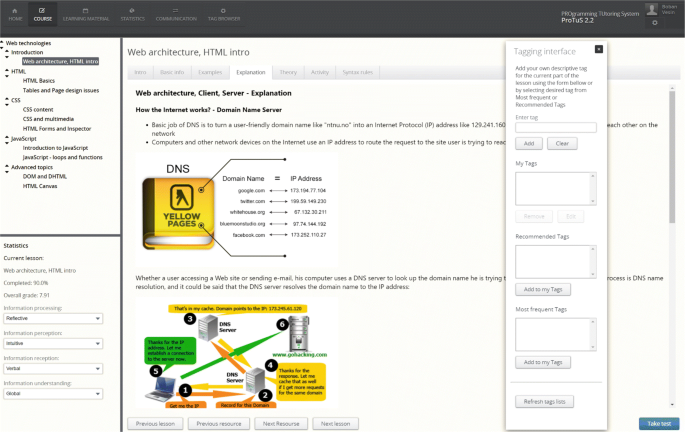Select HTML Basics lesson in tree
This screenshot has height=432, width=685.
(x=39, y=80)
